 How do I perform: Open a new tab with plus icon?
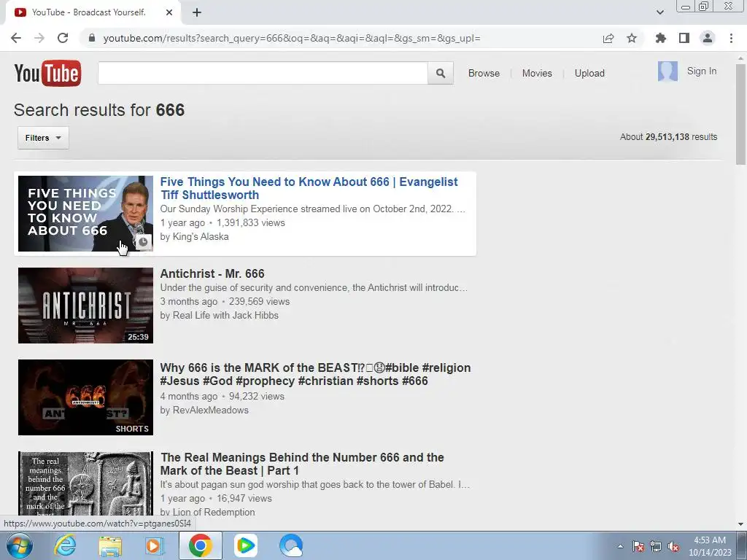click(x=197, y=13)
